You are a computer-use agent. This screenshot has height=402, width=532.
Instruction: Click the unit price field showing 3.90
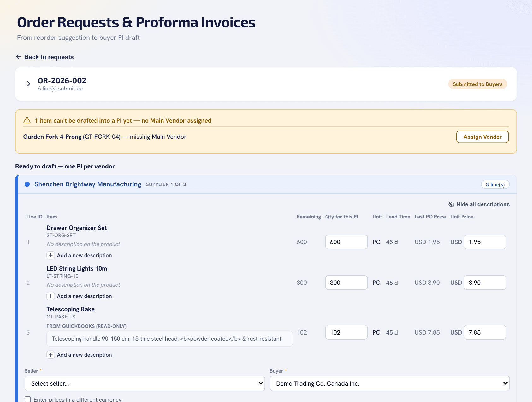pos(485,283)
